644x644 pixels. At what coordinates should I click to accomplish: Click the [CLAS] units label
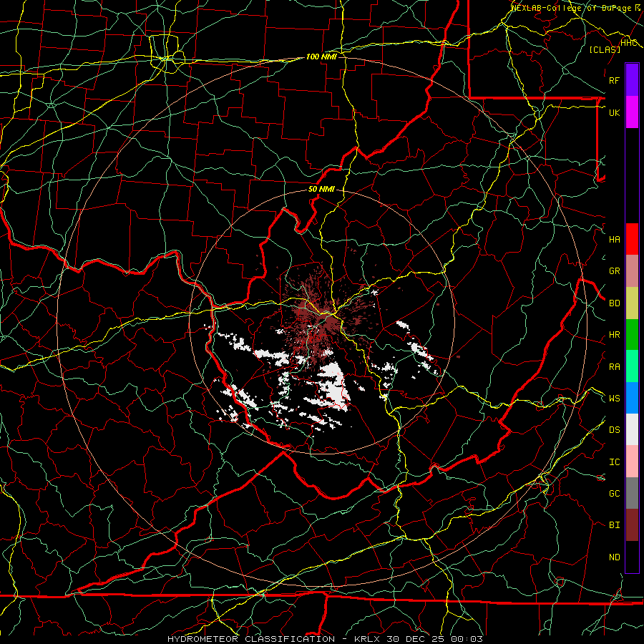(605, 49)
